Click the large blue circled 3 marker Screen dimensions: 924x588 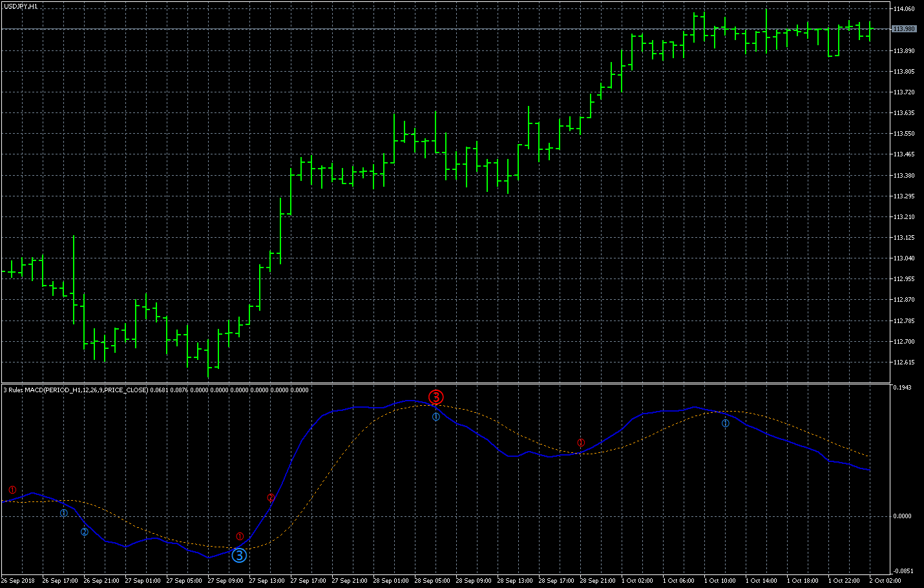click(x=239, y=555)
